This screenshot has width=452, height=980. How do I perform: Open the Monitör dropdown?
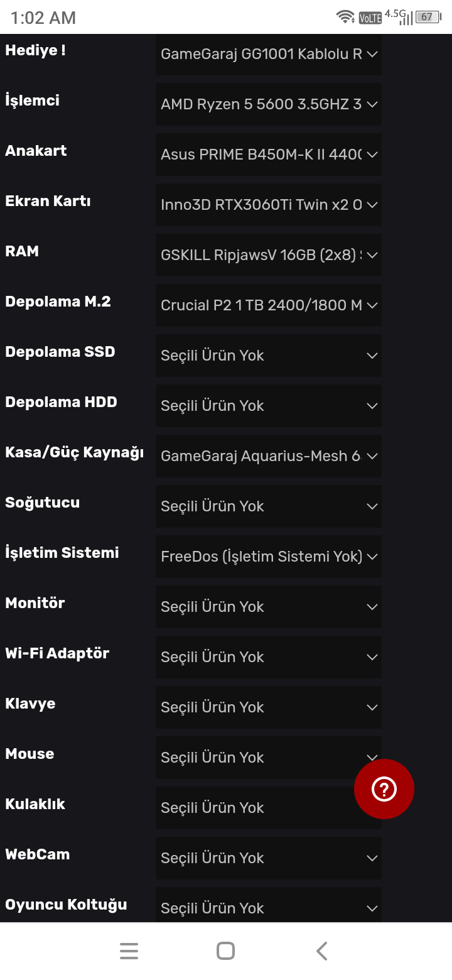[x=269, y=607]
